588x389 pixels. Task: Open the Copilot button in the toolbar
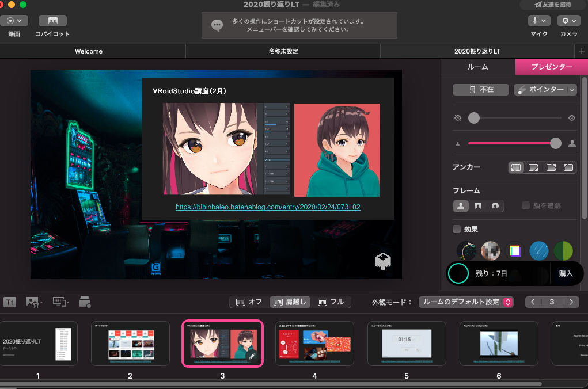tap(52, 21)
